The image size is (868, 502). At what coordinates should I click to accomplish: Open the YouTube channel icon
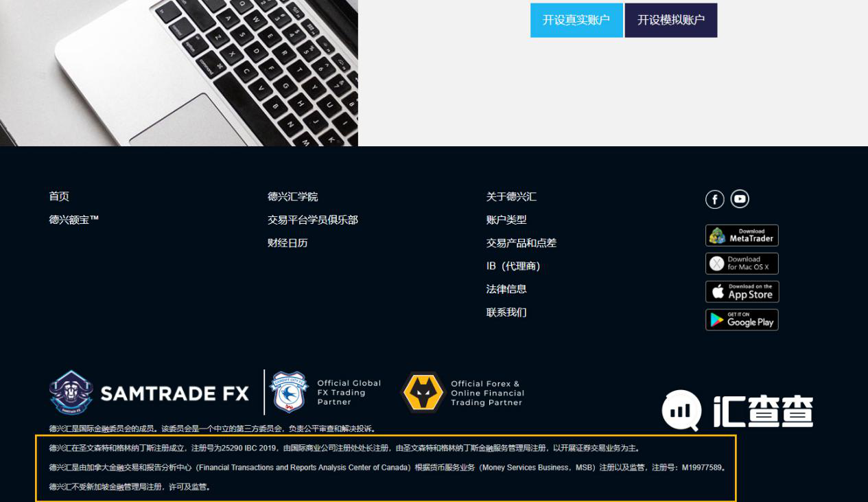point(739,199)
